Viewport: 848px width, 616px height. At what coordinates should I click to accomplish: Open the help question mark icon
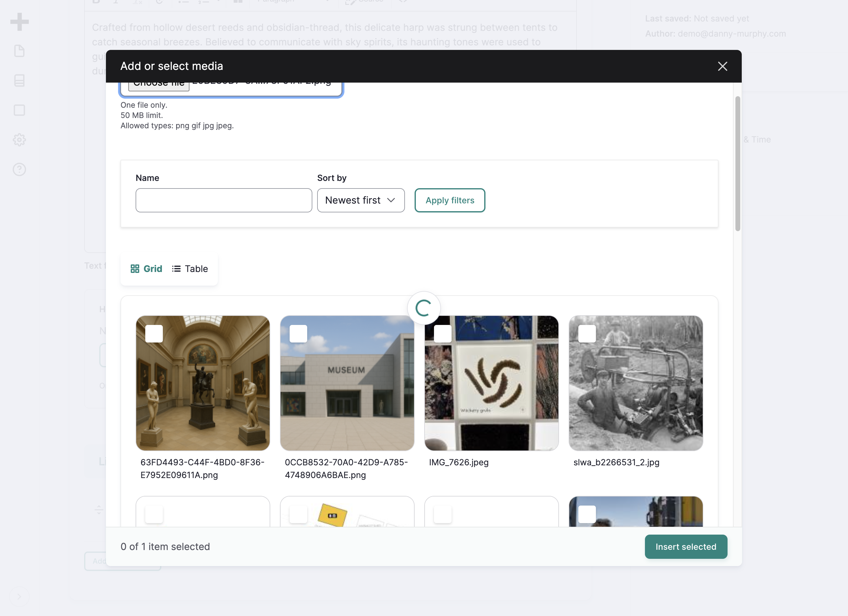click(19, 169)
